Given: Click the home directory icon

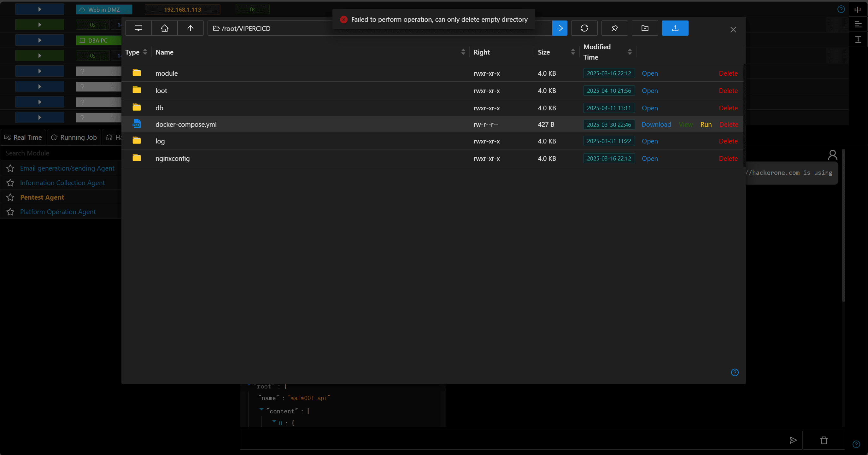Looking at the screenshot, I should [x=164, y=28].
